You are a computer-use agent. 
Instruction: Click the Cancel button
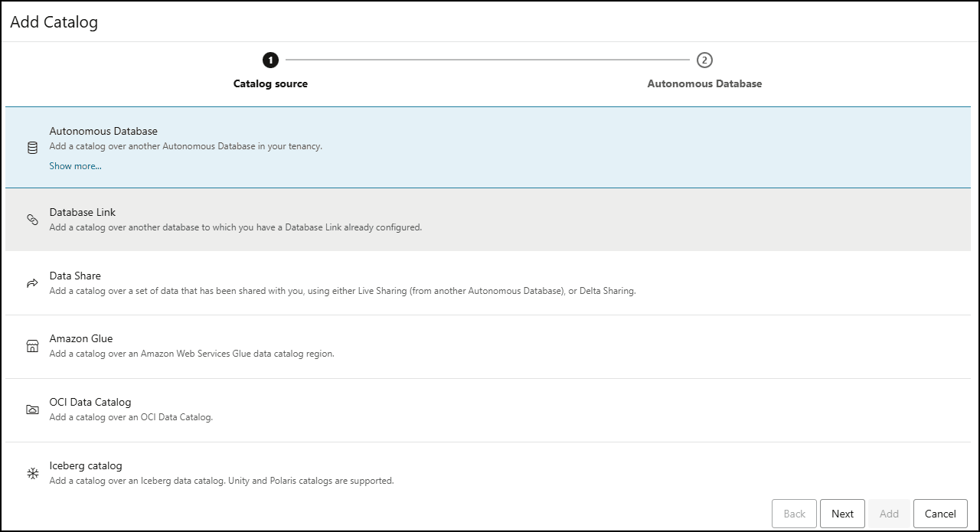(940, 514)
